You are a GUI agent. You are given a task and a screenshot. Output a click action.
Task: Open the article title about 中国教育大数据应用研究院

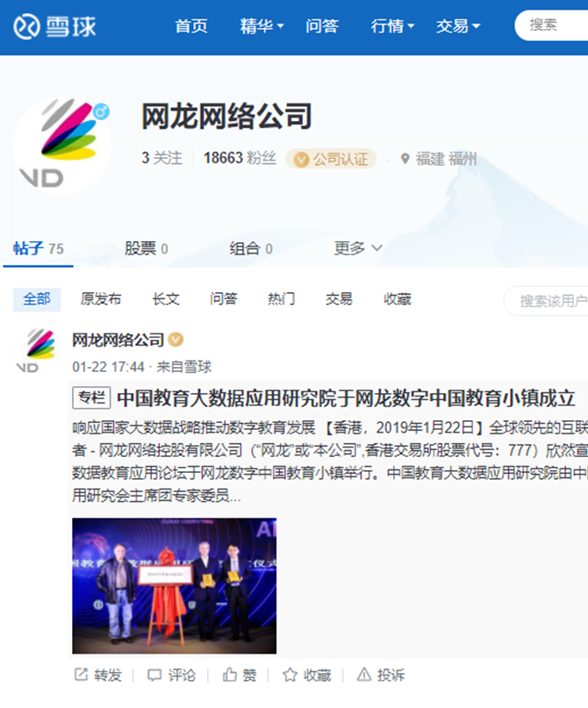point(346,398)
